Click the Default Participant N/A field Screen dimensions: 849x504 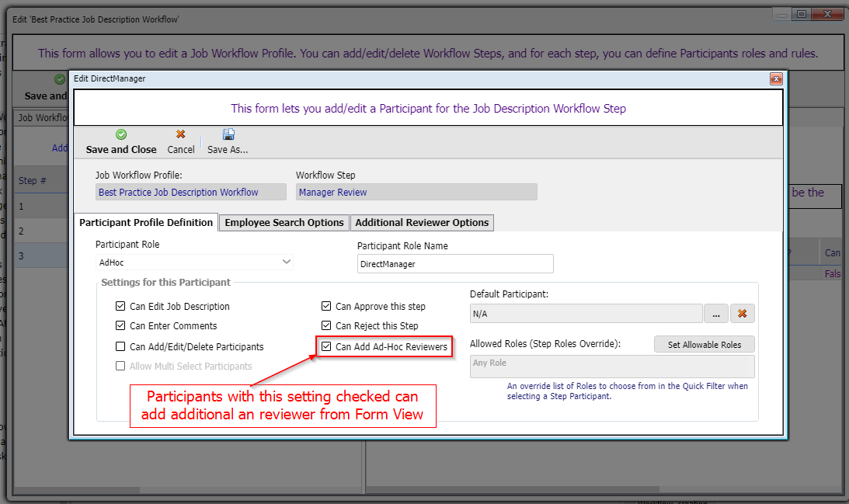(x=585, y=314)
